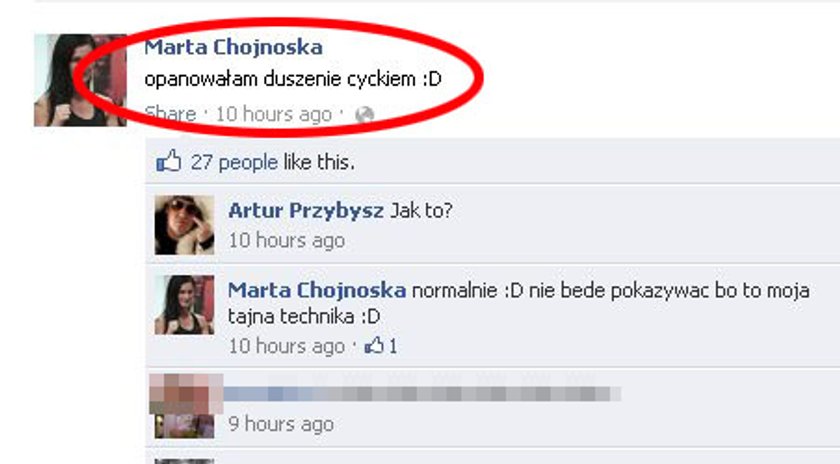Viewport: 840px width, 464px height.
Task: Show the like count 1 on Marta's comment
Action: click(x=393, y=346)
